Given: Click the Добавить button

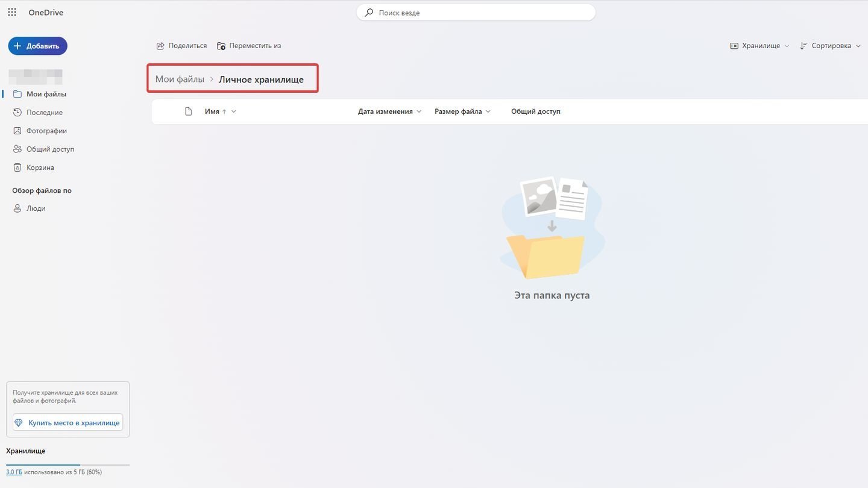Looking at the screenshot, I should [x=37, y=46].
